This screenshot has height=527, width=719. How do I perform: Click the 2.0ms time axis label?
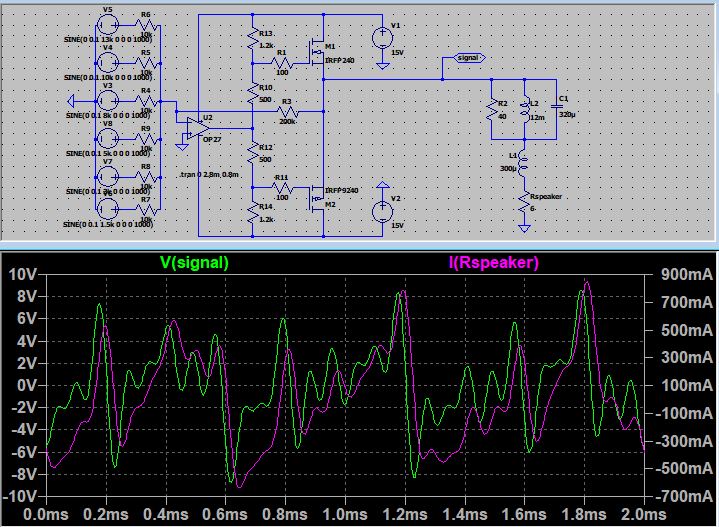pyautogui.click(x=644, y=514)
